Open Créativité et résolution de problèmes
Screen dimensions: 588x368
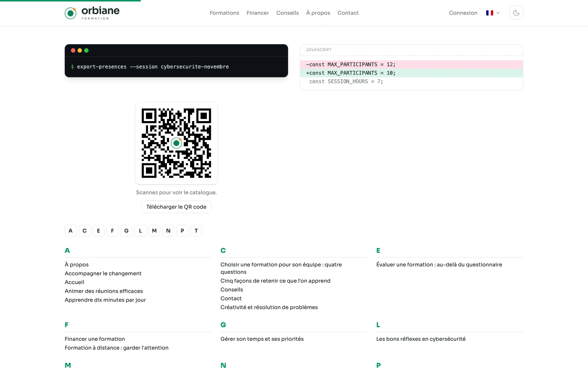click(x=269, y=307)
